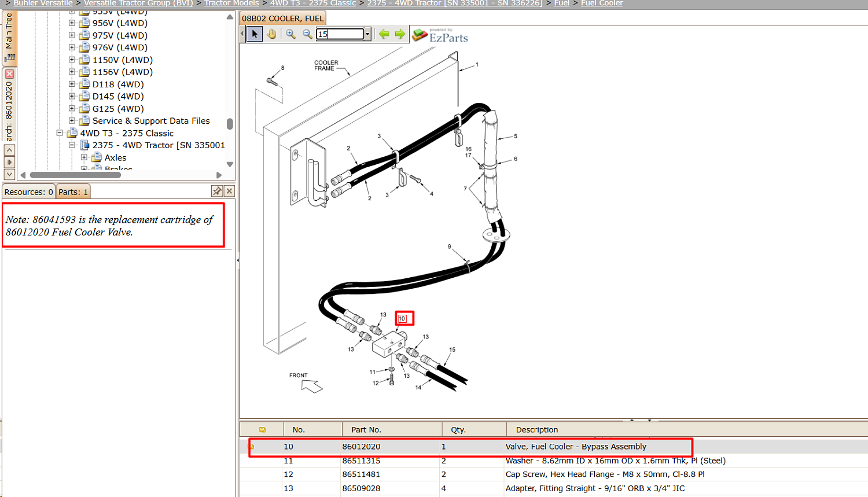
Task: Open Versatile Tractor Group (BVI) breadcrumb link
Action: point(138,3)
